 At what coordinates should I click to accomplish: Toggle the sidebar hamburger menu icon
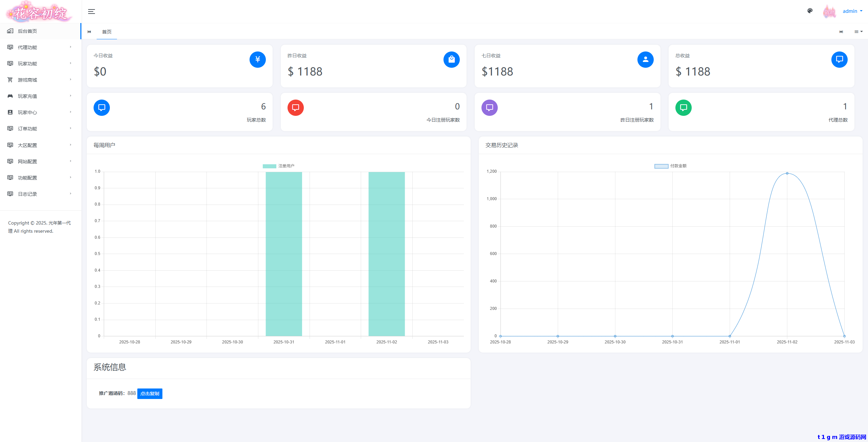coord(91,12)
